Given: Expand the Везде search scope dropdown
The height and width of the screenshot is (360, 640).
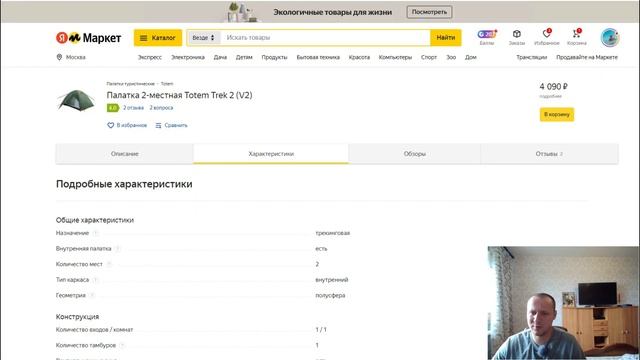Looking at the screenshot, I should coord(204,38).
